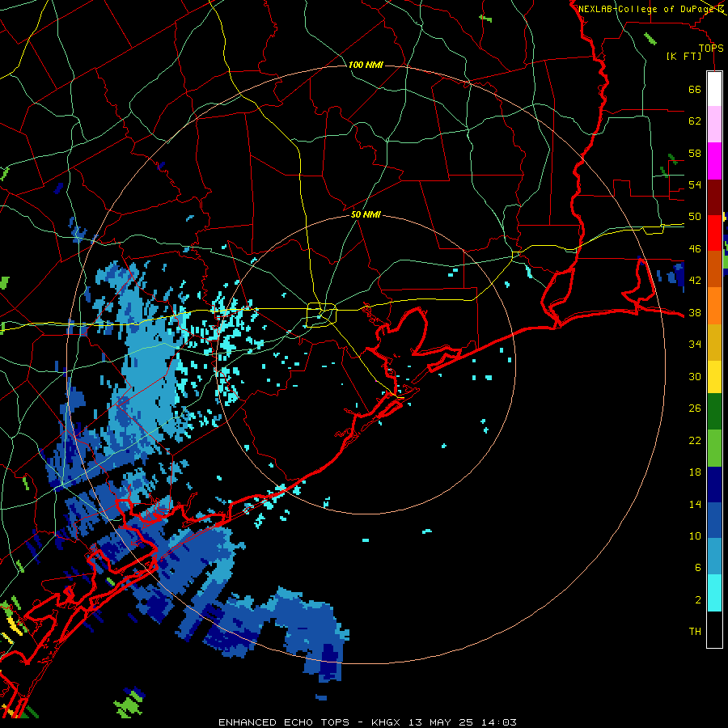Click the 2 value on the scale
The height and width of the screenshot is (728, 728).
click(x=698, y=599)
